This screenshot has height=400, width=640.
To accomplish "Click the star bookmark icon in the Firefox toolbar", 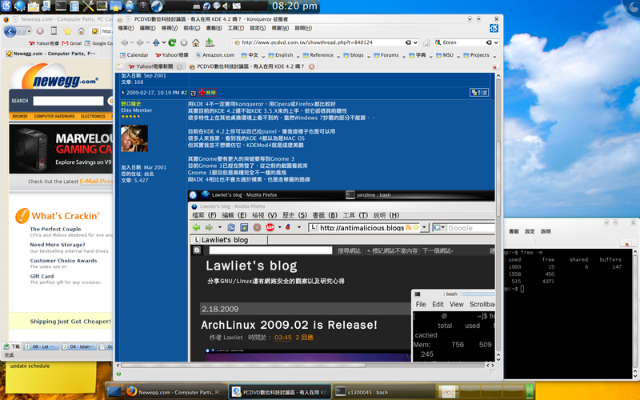I will point(67,31).
